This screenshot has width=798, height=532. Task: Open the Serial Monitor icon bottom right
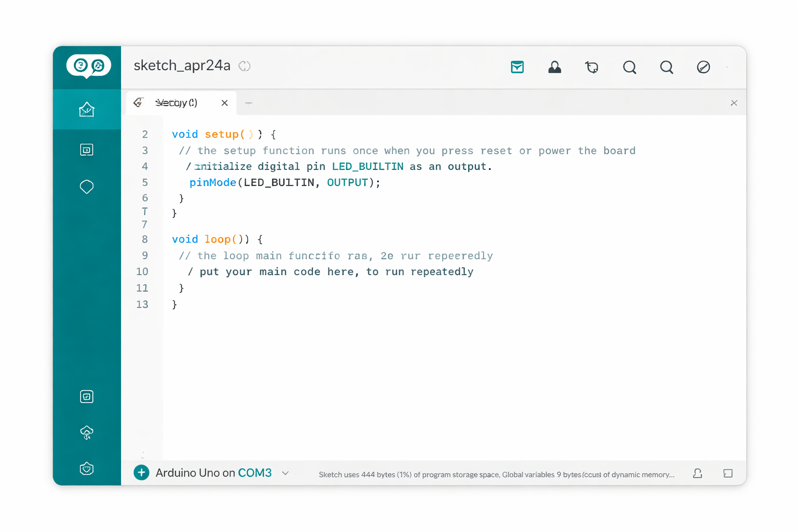(x=728, y=473)
